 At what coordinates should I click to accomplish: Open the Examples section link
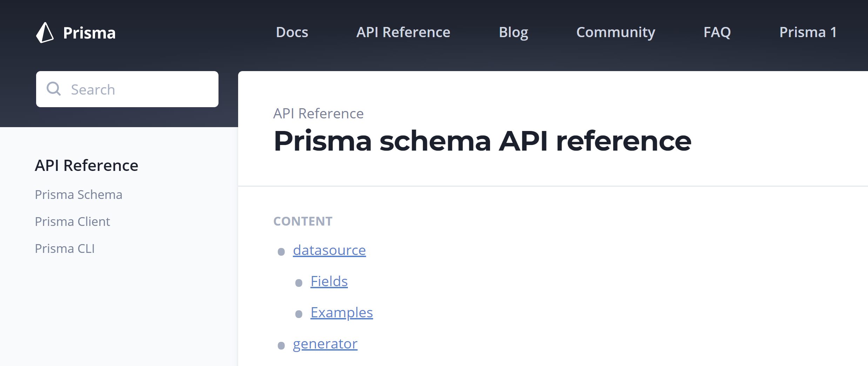pyautogui.click(x=342, y=312)
